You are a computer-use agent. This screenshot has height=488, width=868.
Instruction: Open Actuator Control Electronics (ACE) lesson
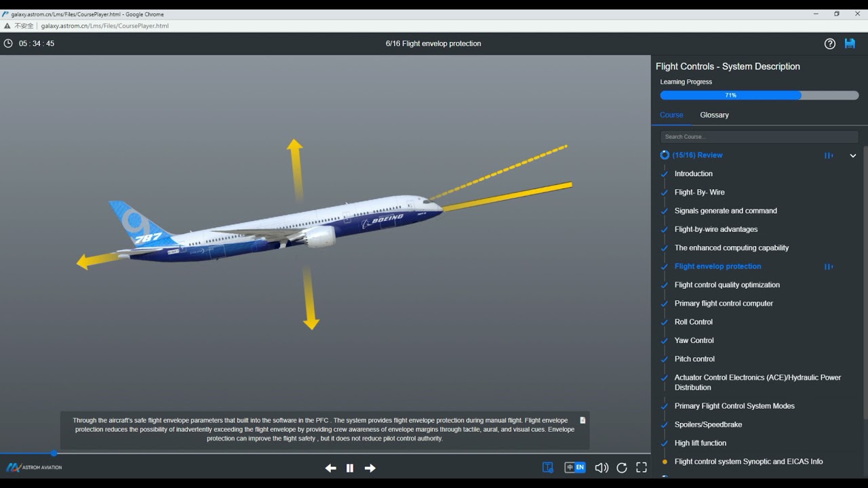click(x=757, y=382)
